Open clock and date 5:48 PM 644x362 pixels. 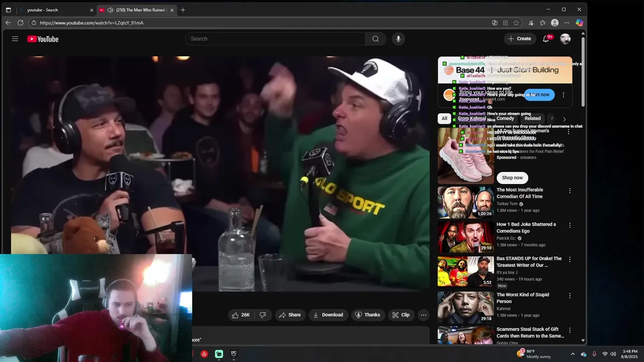629,354
